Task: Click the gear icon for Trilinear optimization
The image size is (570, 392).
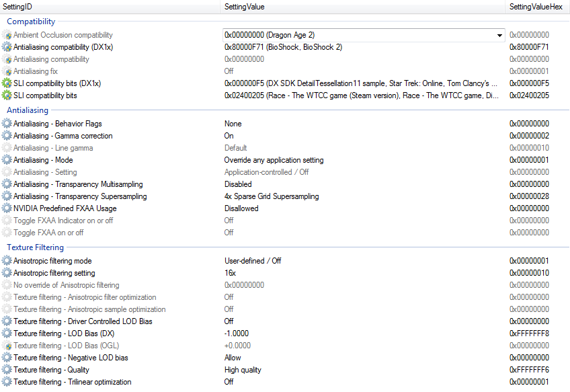Action: coord(7,382)
